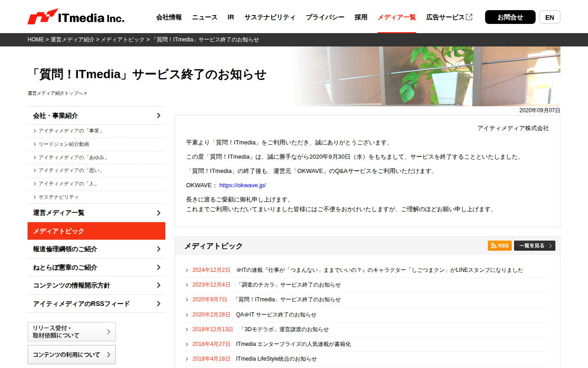Expand the 会社・事業紹介 sidebar chevron

click(158, 115)
